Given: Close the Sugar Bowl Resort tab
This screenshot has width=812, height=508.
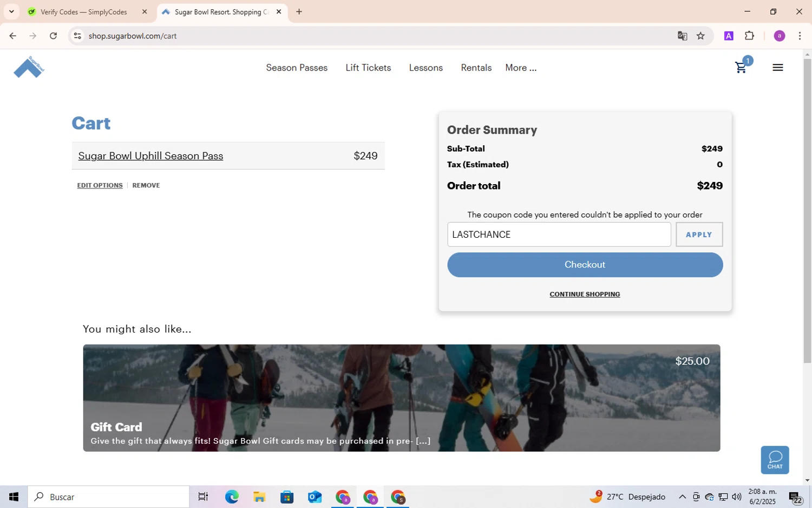Looking at the screenshot, I should [x=279, y=11].
